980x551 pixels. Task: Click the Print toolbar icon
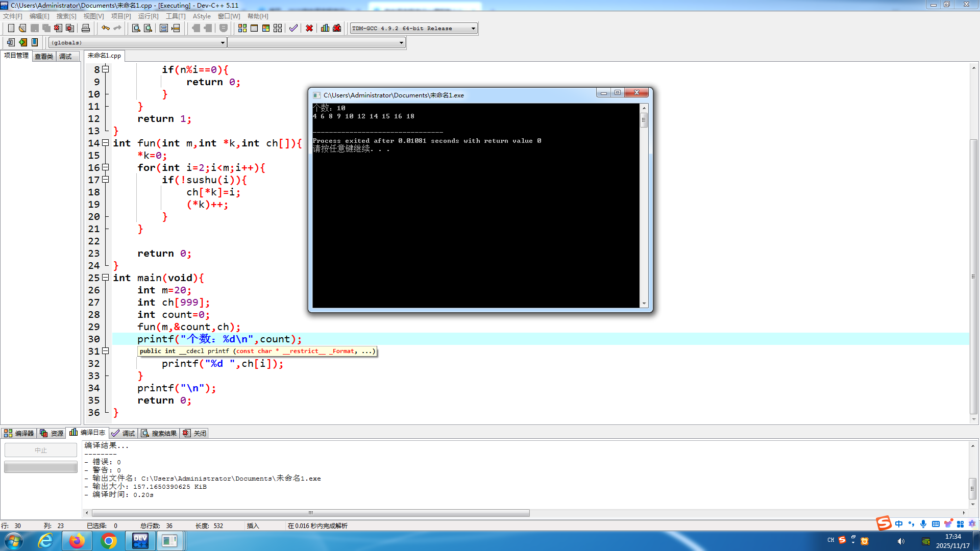[x=86, y=28]
